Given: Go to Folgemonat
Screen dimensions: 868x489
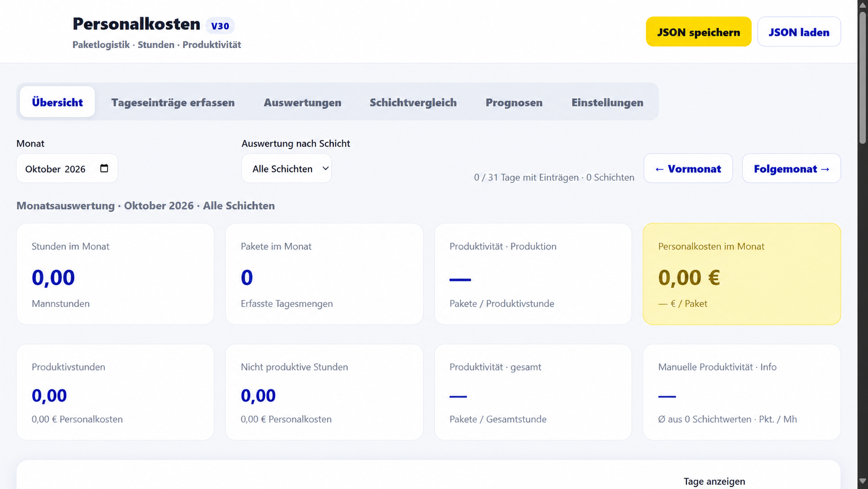Looking at the screenshot, I should [x=791, y=168].
